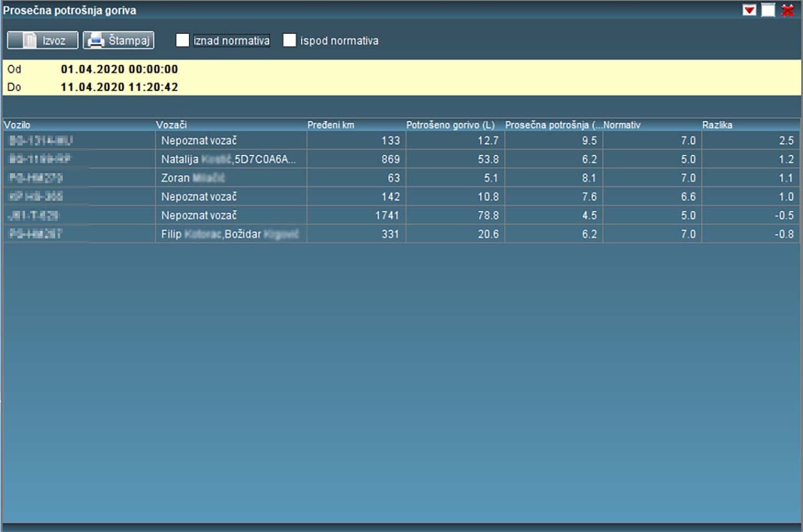Click the Prosečna potrošnja column header
The height and width of the screenshot is (532, 803).
(x=553, y=125)
